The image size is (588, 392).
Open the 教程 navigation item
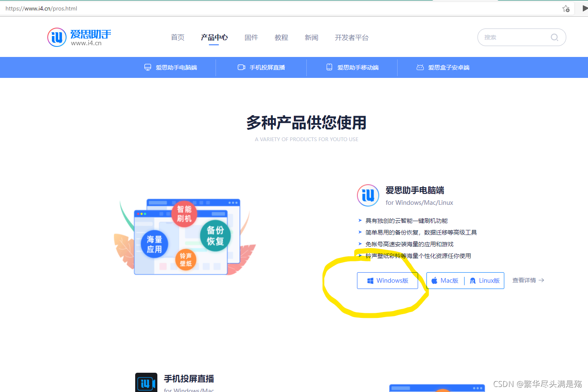click(x=281, y=37)
